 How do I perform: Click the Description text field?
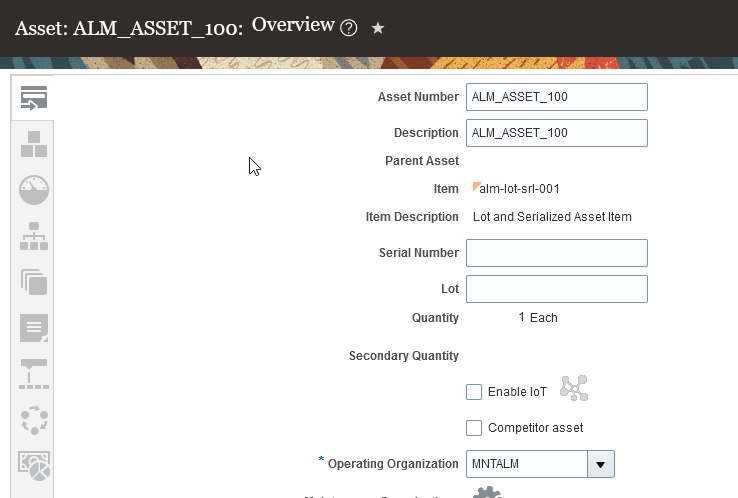click(557, 133)
